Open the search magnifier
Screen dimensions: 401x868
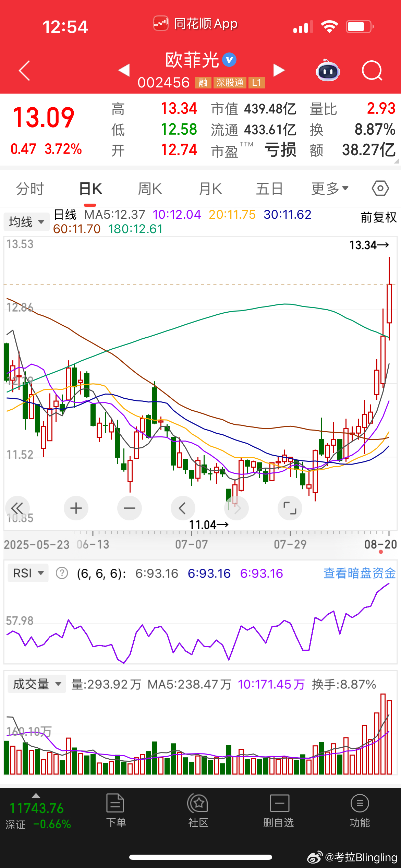pos(372,71)
